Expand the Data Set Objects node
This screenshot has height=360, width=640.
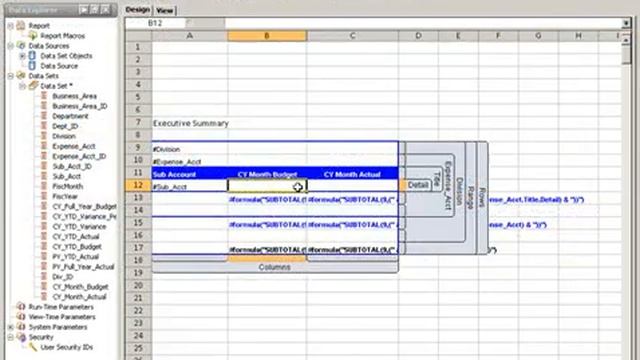tap(22, 56)
